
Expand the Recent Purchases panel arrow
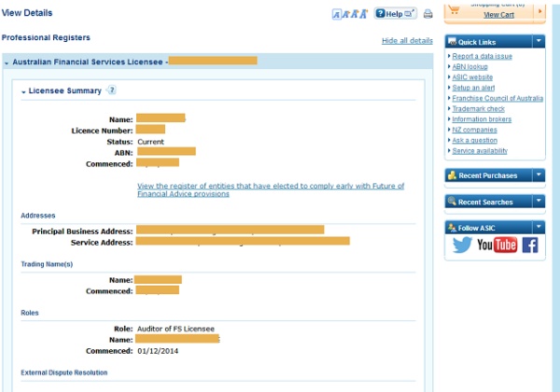(x=539, y=175)
